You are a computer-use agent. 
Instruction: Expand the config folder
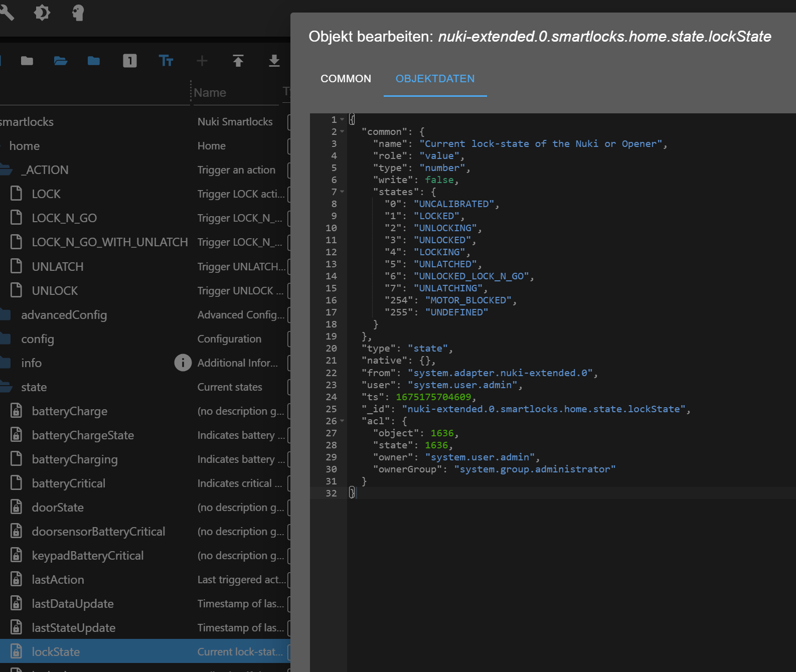pyautogui.click(x=6, y=339)
